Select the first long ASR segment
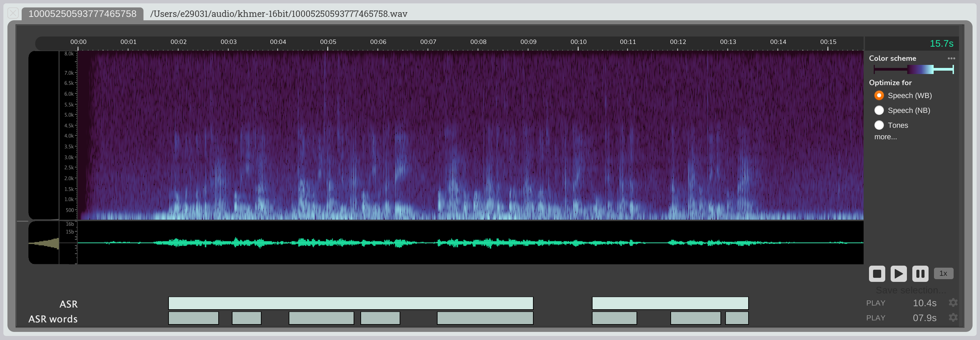 point(350,303)
